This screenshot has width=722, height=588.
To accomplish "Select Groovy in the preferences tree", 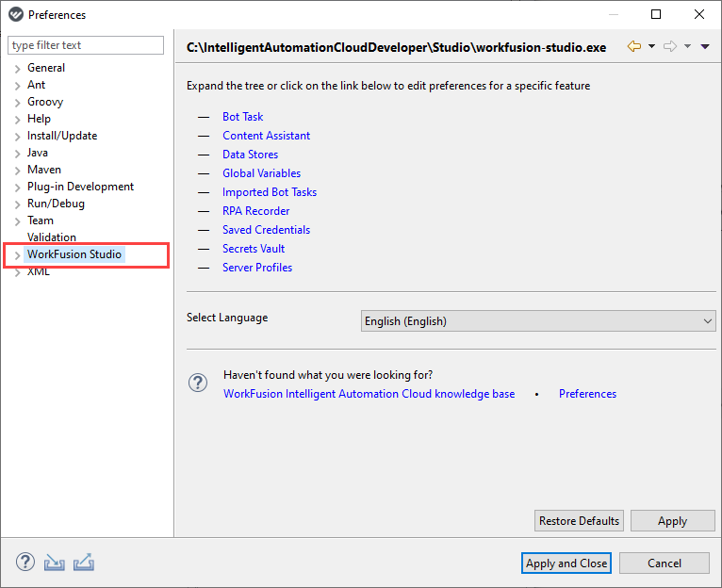I will click(45, 102).
